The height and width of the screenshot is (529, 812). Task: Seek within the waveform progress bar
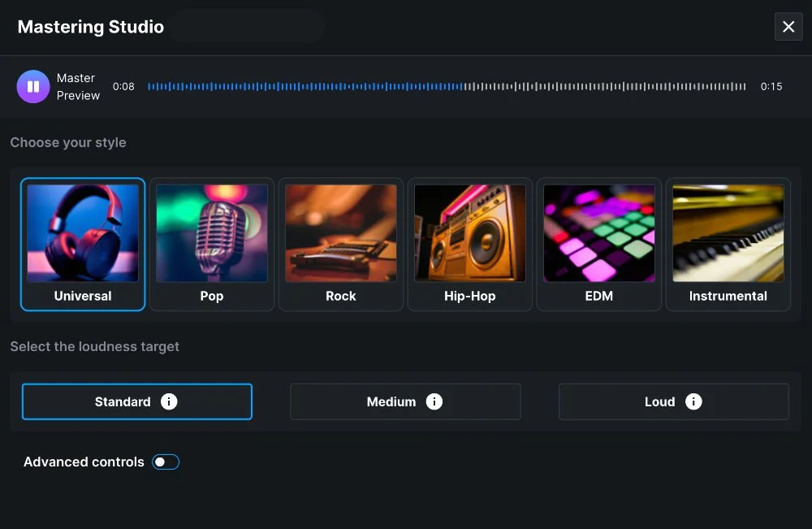[x=447, y=85]
